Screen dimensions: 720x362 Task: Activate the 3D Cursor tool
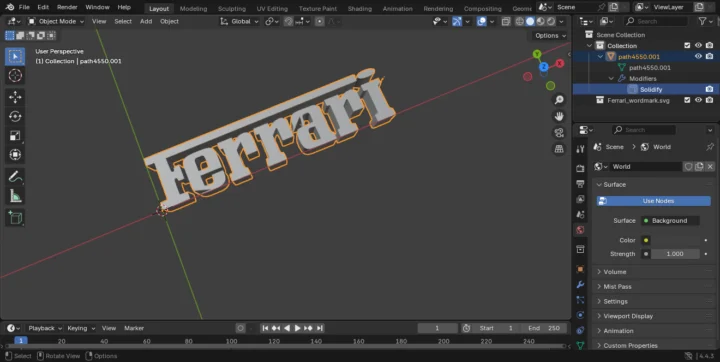[x=15, y=75]
